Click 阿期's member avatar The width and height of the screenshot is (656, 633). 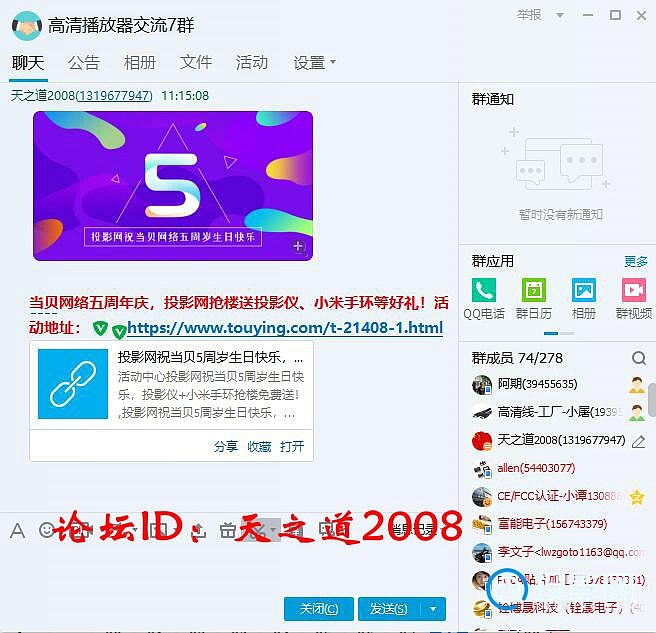pos(482,384)
